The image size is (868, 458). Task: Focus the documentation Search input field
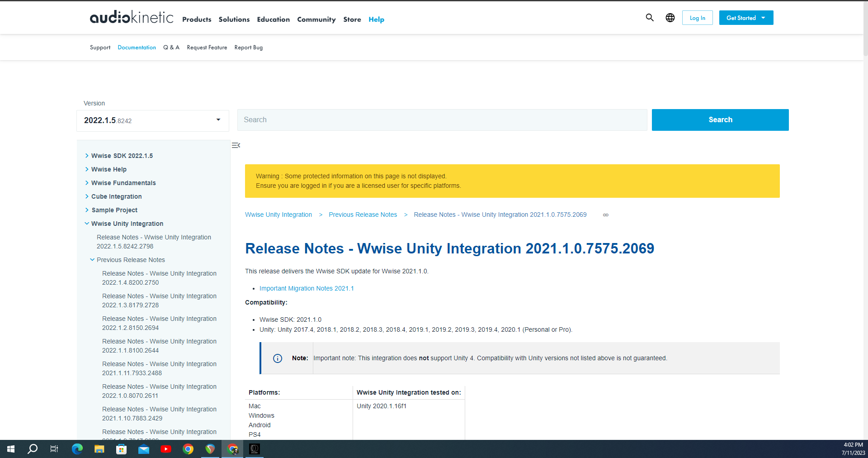coord(442,120)
